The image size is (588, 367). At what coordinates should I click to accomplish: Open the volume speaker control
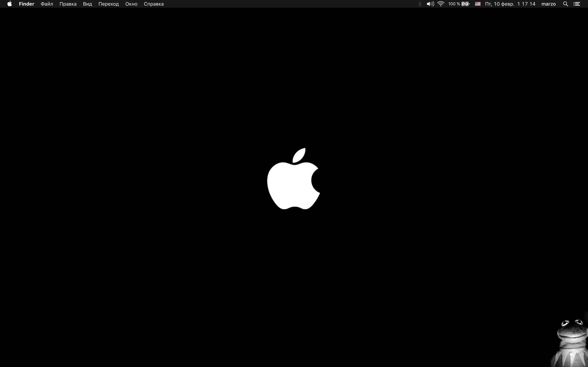pyautogui.click(x=430, y=4)
